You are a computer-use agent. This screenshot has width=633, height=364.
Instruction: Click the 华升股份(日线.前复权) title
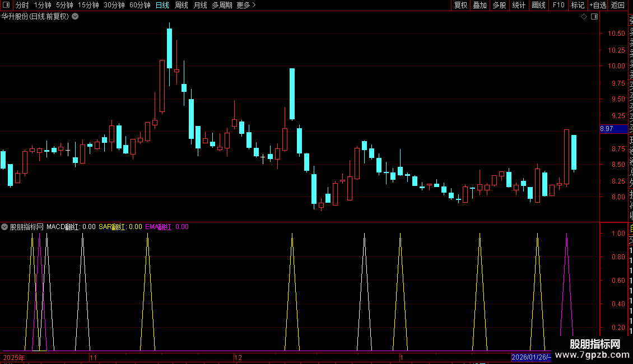coord(35,17)
